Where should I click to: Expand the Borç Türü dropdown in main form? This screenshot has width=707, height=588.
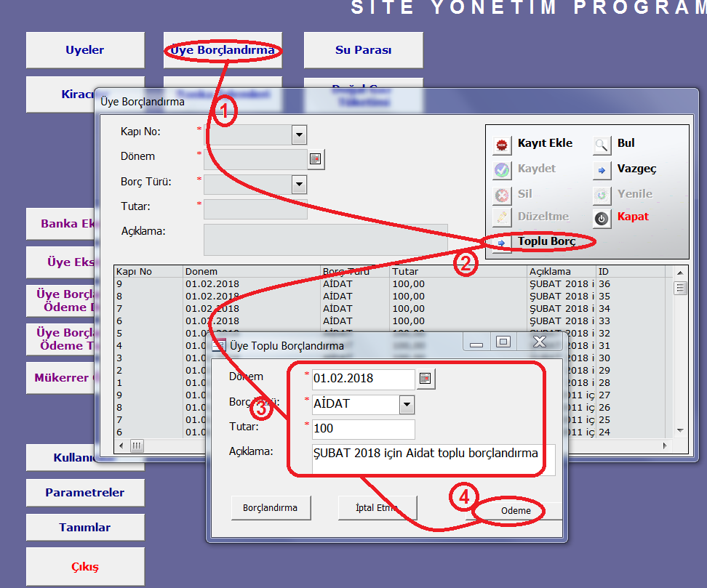(299, 185)
